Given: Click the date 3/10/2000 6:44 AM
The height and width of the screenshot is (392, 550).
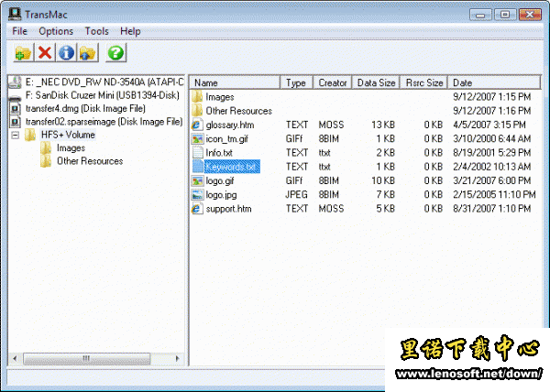Looking at the screenshot, I should [x=491, y=138].
